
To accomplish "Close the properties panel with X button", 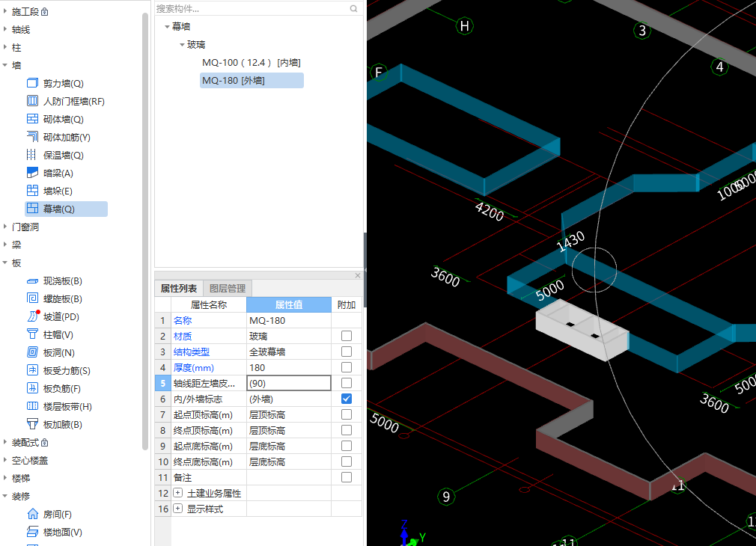I will [x=358, y=275].
